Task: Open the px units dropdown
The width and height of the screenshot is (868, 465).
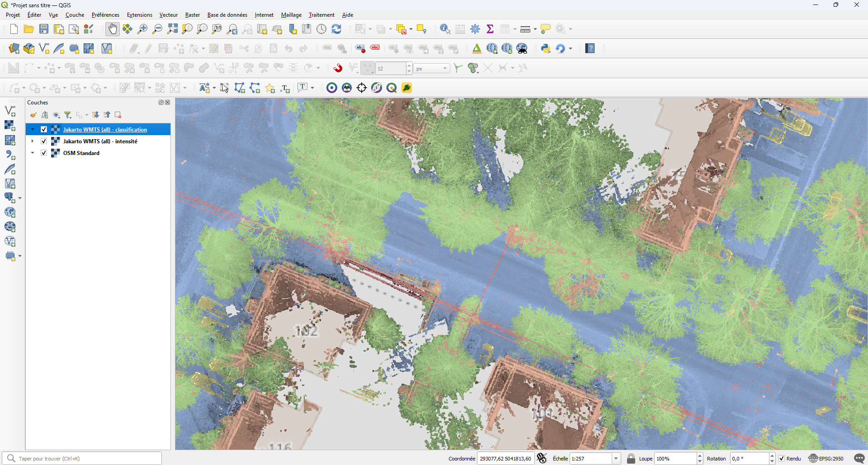Action: click(445, 69)
